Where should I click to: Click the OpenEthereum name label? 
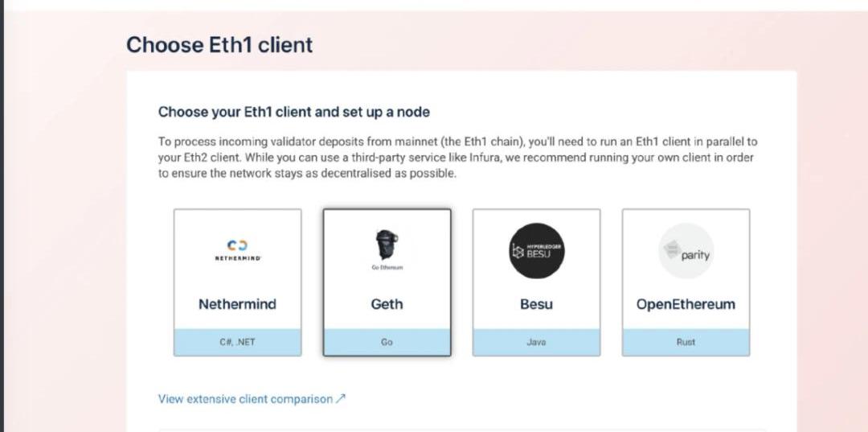pyautogui.click(x=686, y=304)
